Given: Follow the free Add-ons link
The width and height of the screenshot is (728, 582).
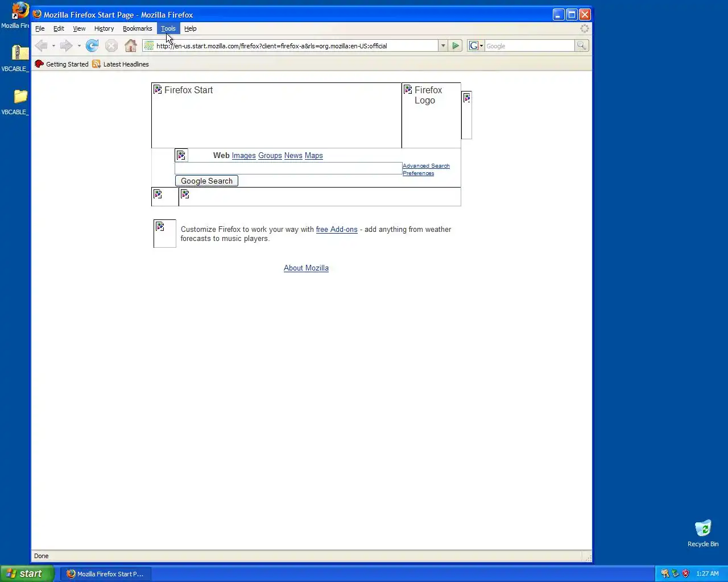Looking at the screenshot, I should pos(337,230).
